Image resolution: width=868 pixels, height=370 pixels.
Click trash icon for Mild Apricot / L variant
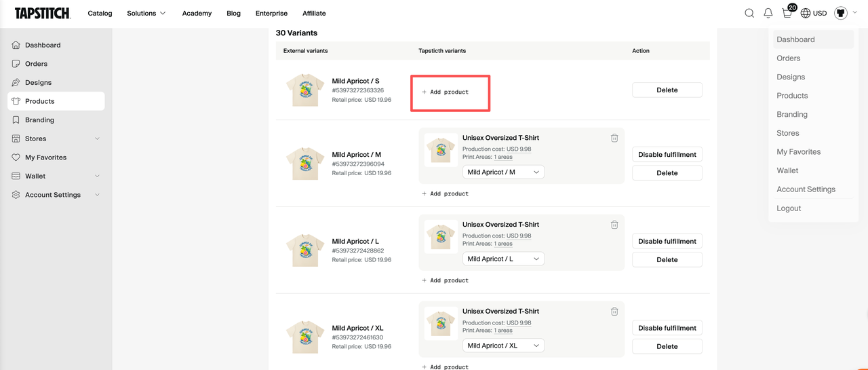(614, 225)
